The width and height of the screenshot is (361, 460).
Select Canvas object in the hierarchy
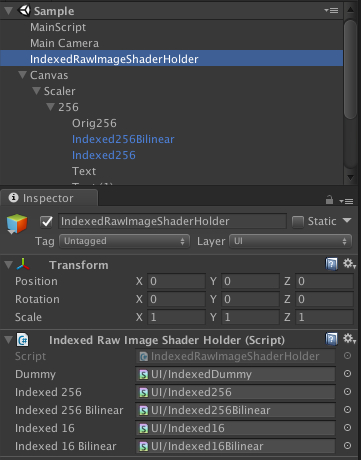[49, 75]
